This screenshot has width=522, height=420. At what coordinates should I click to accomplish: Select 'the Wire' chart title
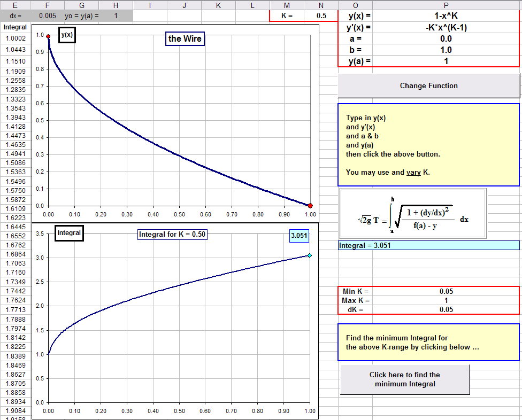tap(185, 38)
